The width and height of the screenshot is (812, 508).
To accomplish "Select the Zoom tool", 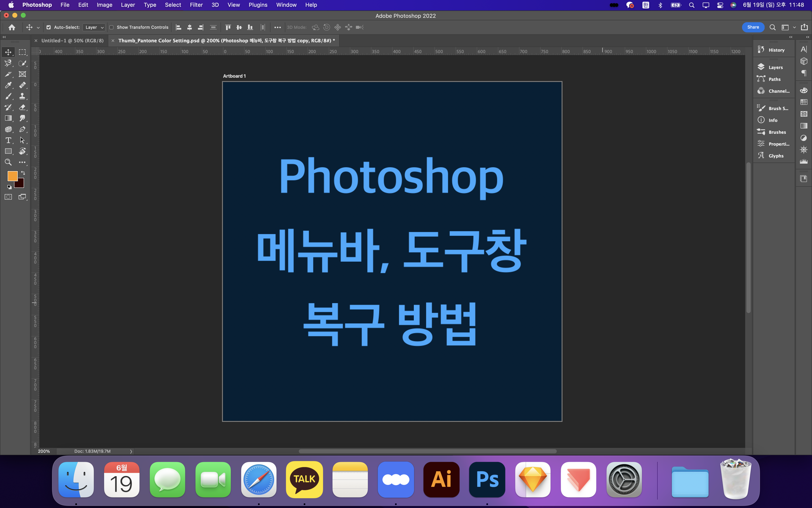I will 8,162.
